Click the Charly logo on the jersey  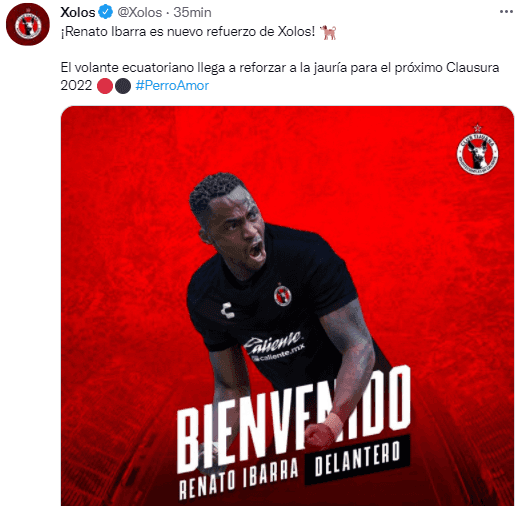point(228,310)
